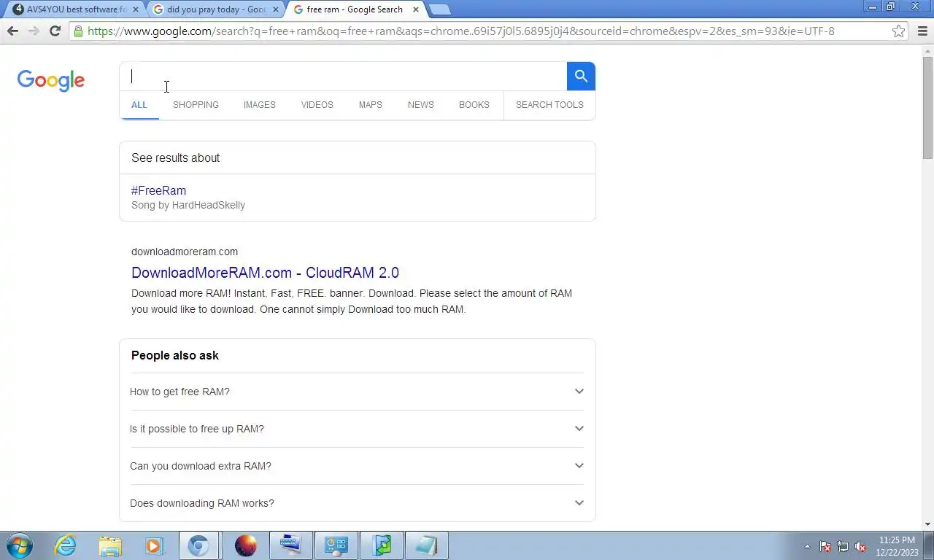
Task: Click the 'See results about' heading
Action: [175, 157]
